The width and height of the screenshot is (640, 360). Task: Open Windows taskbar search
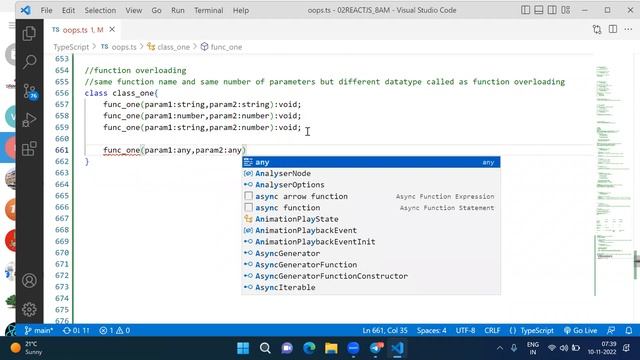pyautogui.click(x=265, y=348)
